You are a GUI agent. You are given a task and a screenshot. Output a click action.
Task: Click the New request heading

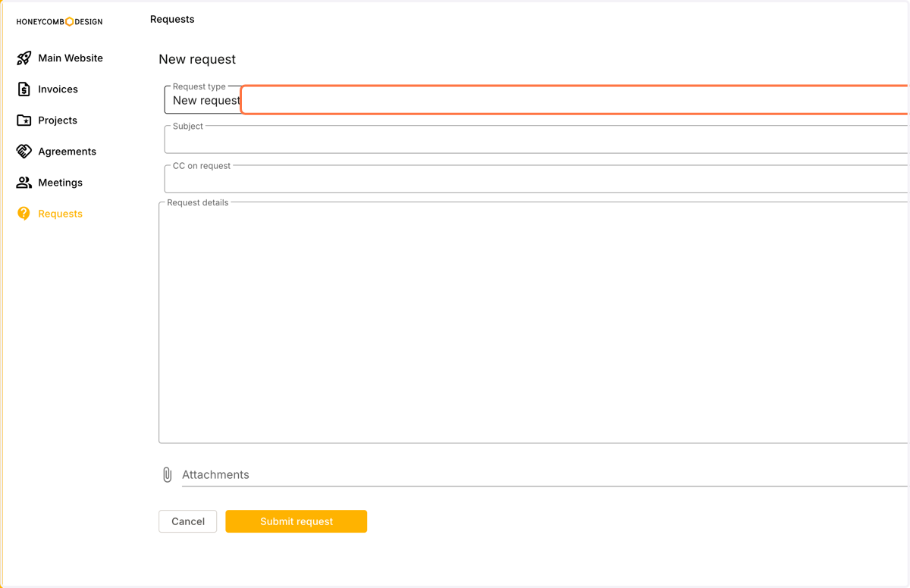pos(197,59)
